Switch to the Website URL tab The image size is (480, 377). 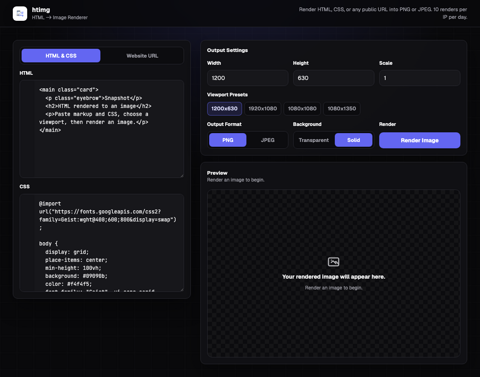click(142, 56)
